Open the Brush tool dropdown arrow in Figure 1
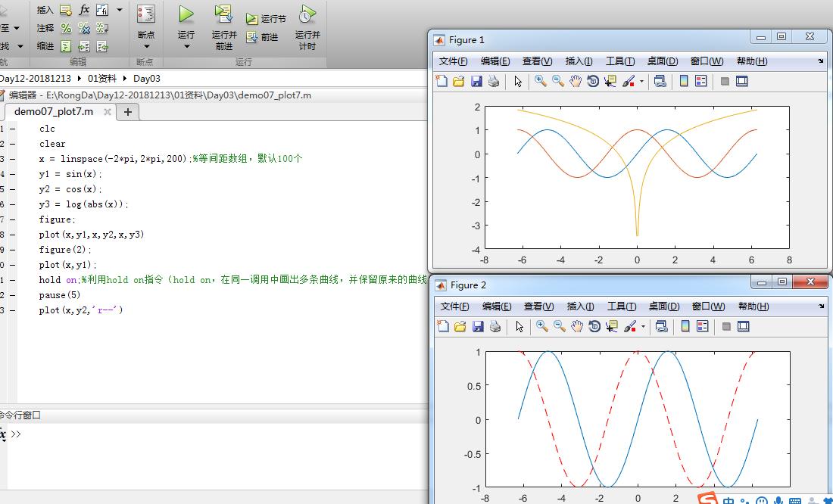This screenshot has height=504, width=833. tap(641, 82)
